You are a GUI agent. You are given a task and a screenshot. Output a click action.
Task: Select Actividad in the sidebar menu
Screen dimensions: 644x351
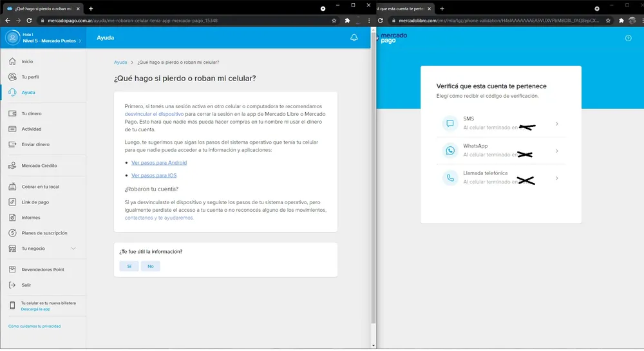coord(32,129)
